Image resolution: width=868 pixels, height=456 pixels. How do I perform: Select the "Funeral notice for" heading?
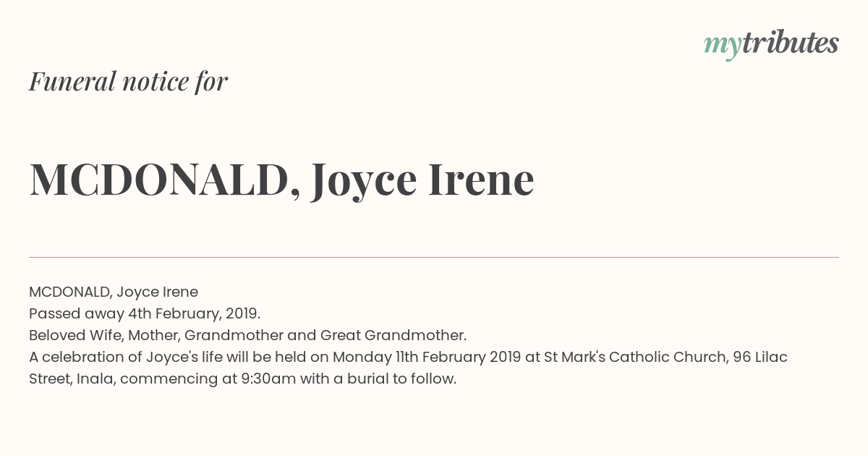(128, 81)
